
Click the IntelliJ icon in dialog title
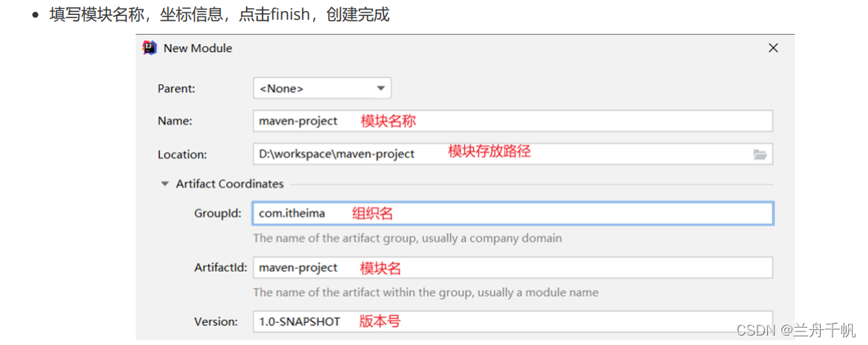click(x=150, y=48)
